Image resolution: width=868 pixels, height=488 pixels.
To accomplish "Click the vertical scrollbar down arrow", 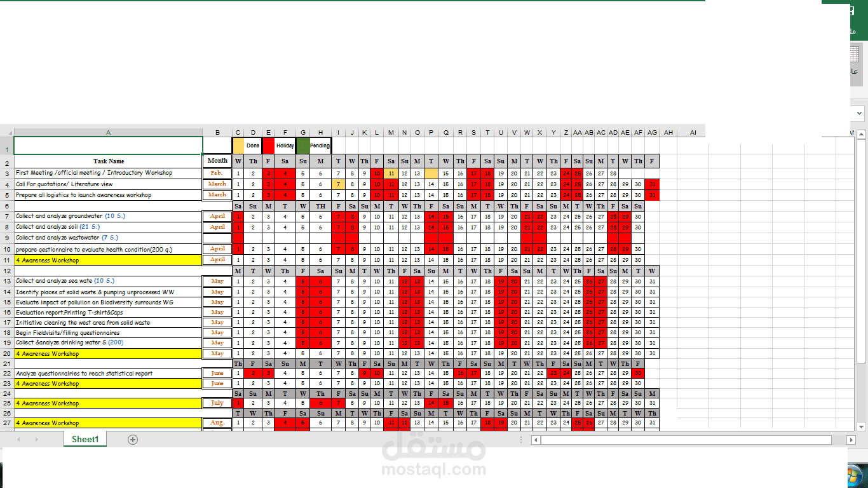I will click(x=862, y=426).
